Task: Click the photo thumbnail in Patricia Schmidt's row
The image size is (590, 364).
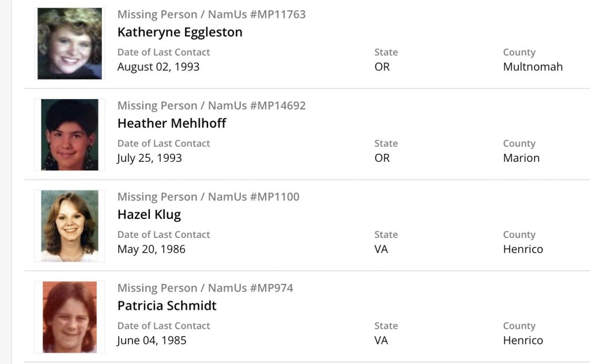Action: [x=70, y=317]
